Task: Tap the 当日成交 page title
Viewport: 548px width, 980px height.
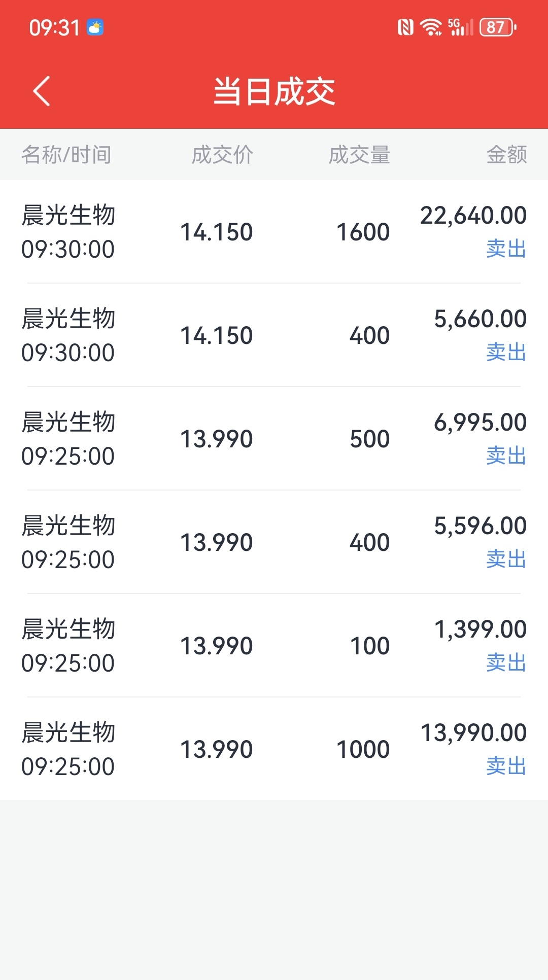Action: click(274, 92)
